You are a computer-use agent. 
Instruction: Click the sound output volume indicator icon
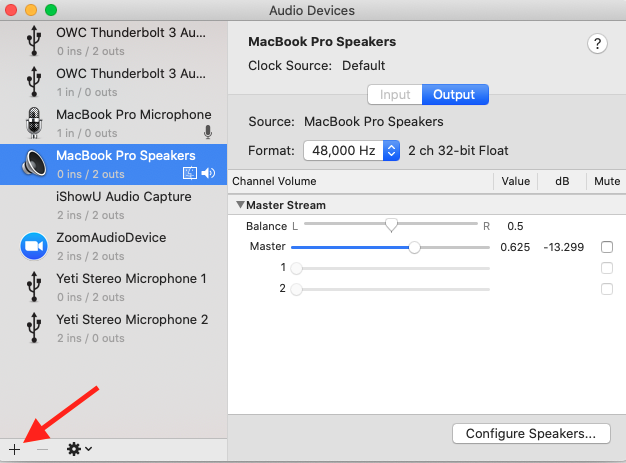[208, 173]
